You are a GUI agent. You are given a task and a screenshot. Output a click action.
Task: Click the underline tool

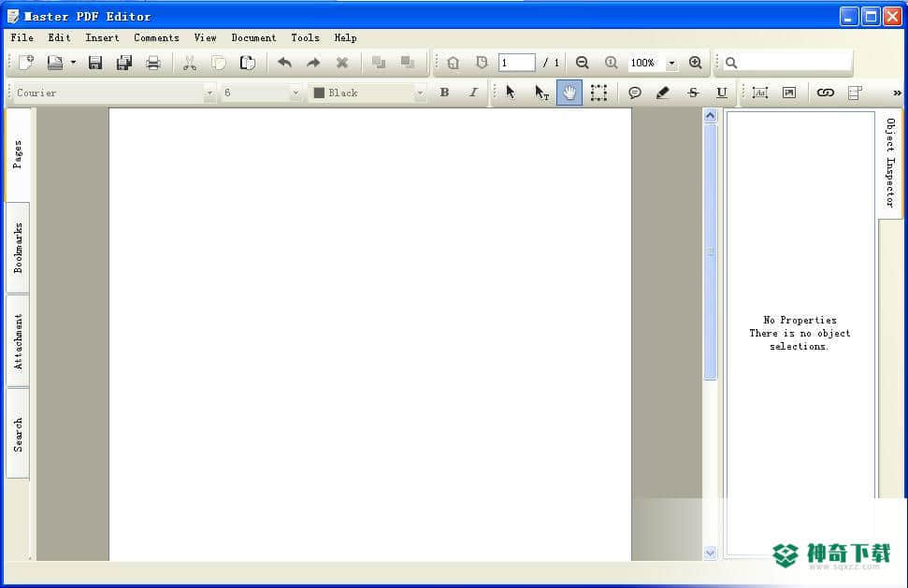[x=722, y=93]
